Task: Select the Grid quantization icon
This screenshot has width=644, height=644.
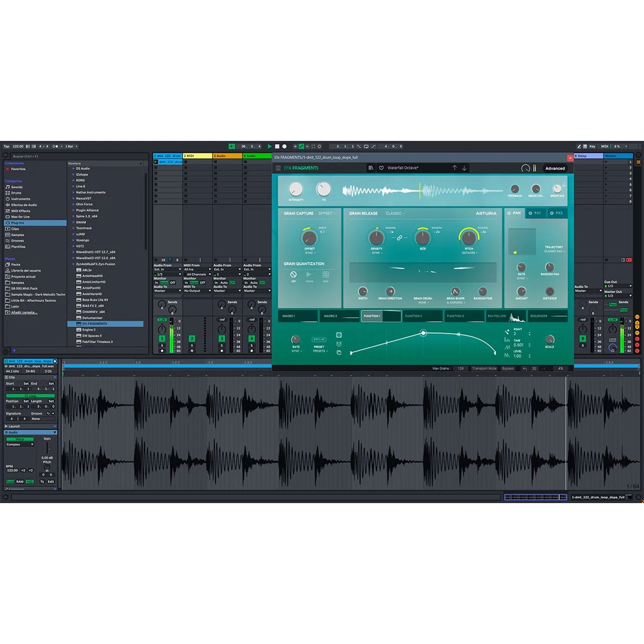Action: (326, 275)
